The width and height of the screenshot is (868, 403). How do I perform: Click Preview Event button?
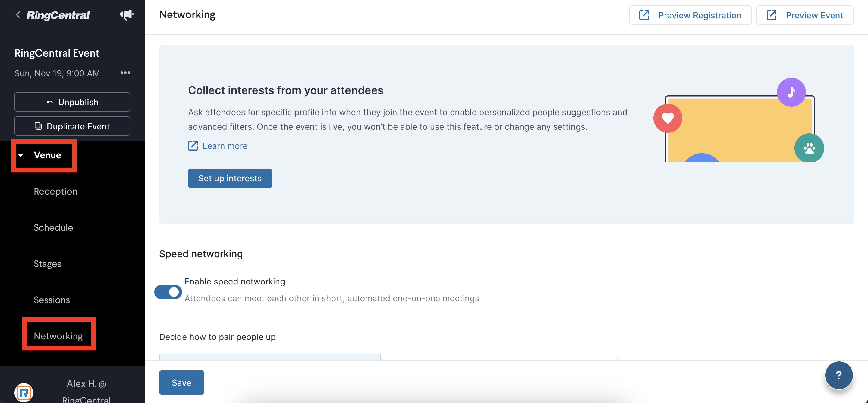[x=805, y=15]
